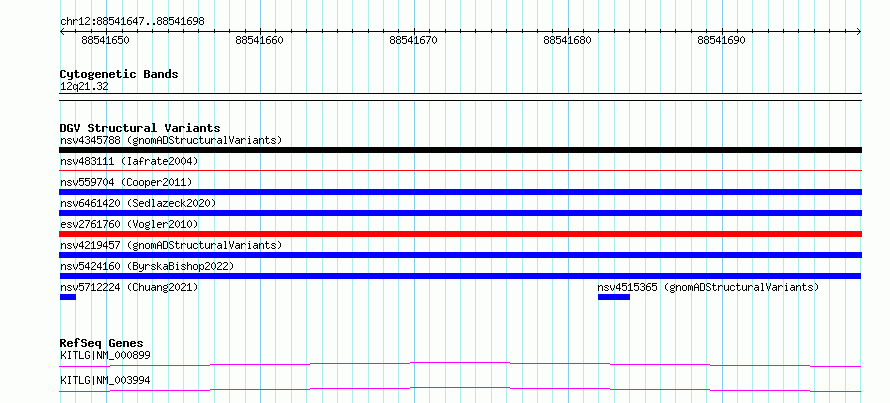Image resolution: width=890 pixels, height=403 pixels.
Task: Click ruler position 88541690
Action: [721, 40]
